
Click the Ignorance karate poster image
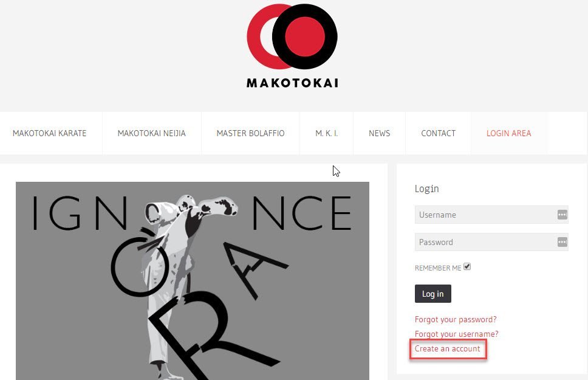click(193, 281)
